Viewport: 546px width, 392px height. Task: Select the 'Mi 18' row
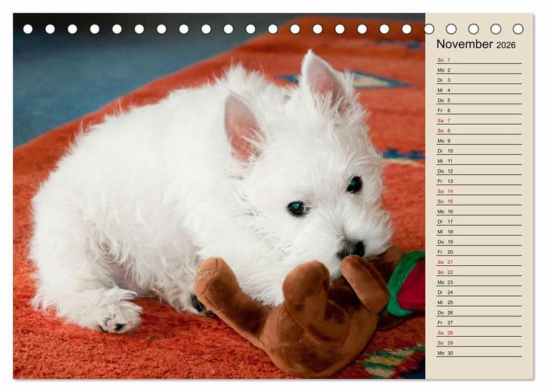[479, 231]
